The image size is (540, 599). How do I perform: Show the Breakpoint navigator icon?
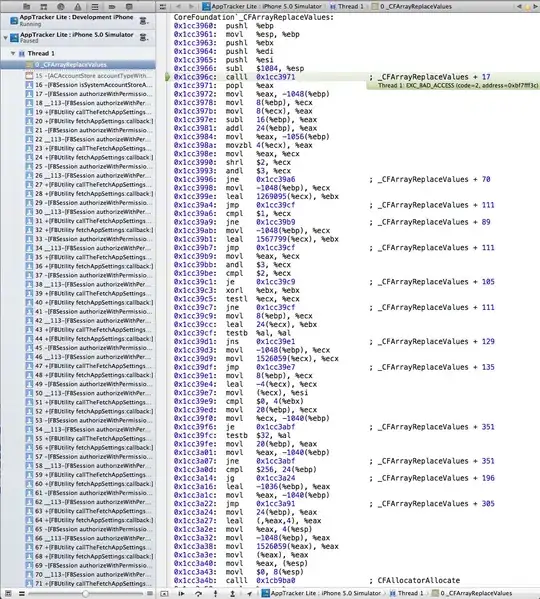(112, 6)
